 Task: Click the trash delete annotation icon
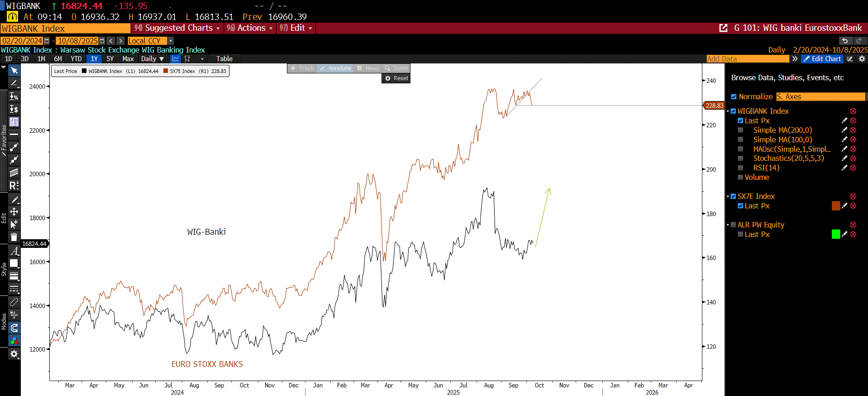(x=14, y=237)
